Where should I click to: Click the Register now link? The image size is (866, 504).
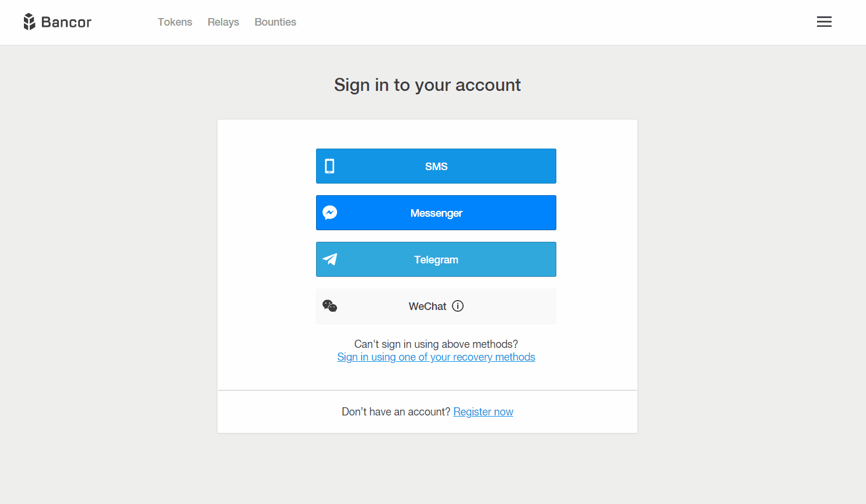tap(483, 412)
